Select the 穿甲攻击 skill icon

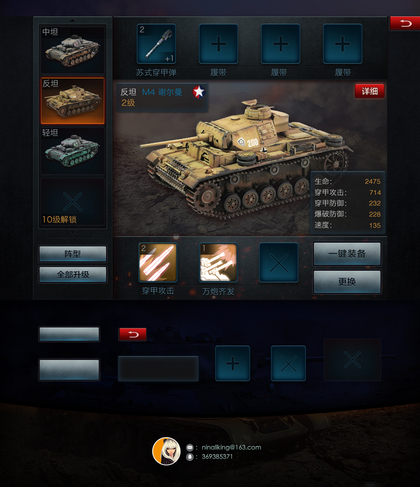click(158, 262)
